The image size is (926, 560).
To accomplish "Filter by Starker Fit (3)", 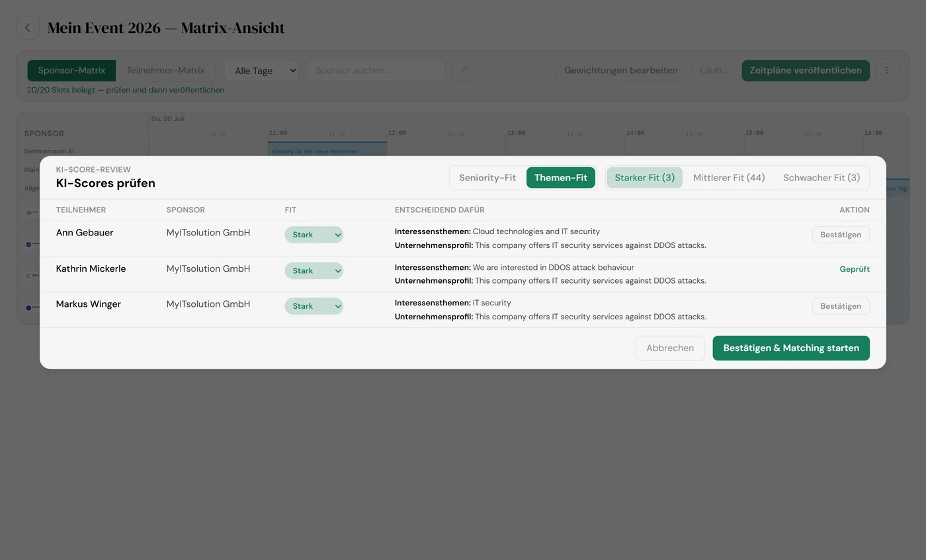I will coord(645,178).
